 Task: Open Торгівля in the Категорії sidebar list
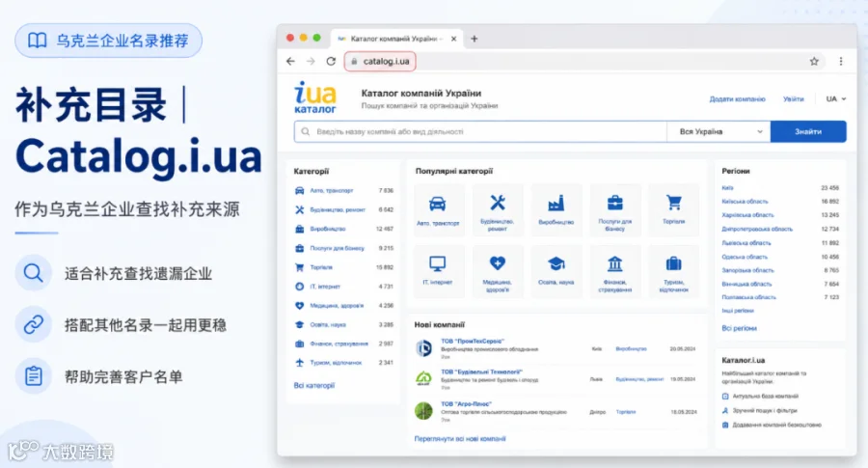click(321, 267)
